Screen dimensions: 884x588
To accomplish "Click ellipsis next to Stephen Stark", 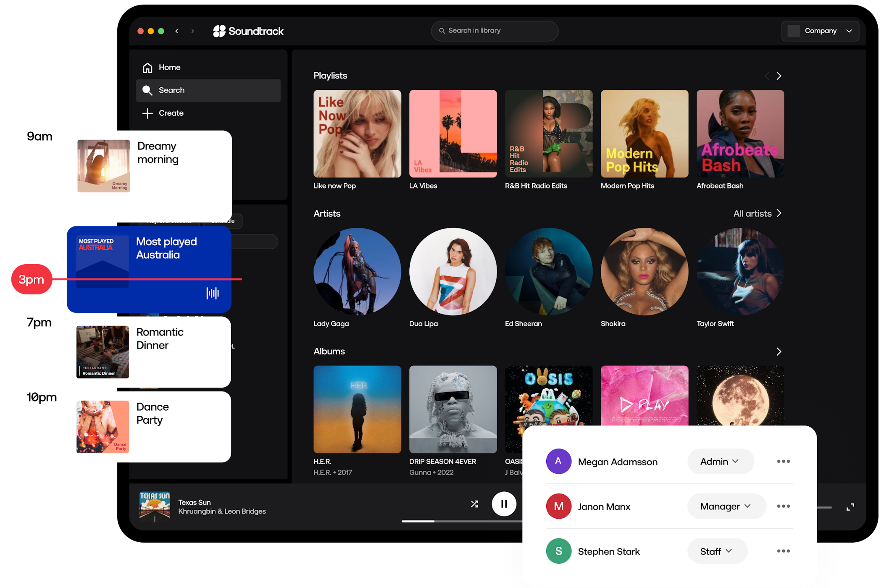I will coord(783,551).
